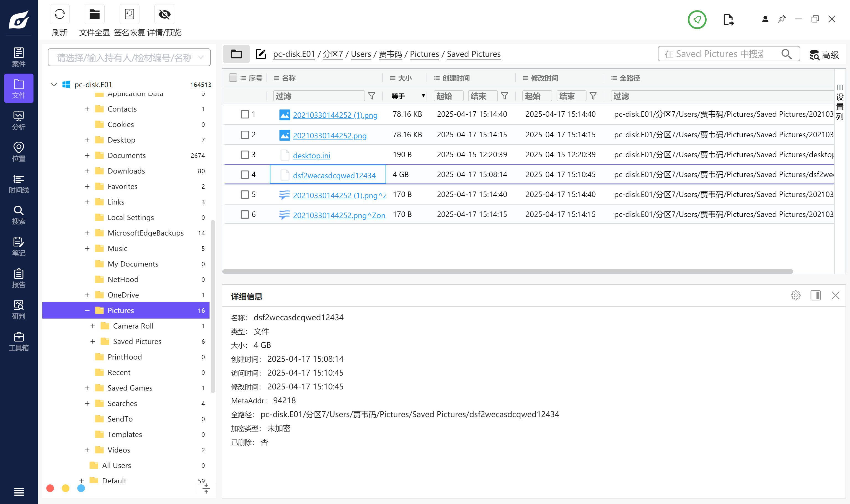Go to Users in breadcrumb path
The height and width of the screenshot is (504, 850).
361,54
